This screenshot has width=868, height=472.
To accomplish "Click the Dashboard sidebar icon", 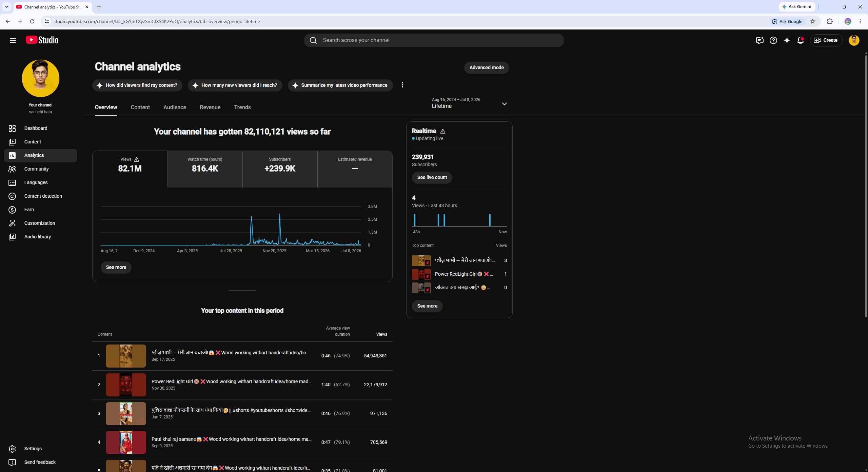I will pyautogui.click(x=12, y=128).
